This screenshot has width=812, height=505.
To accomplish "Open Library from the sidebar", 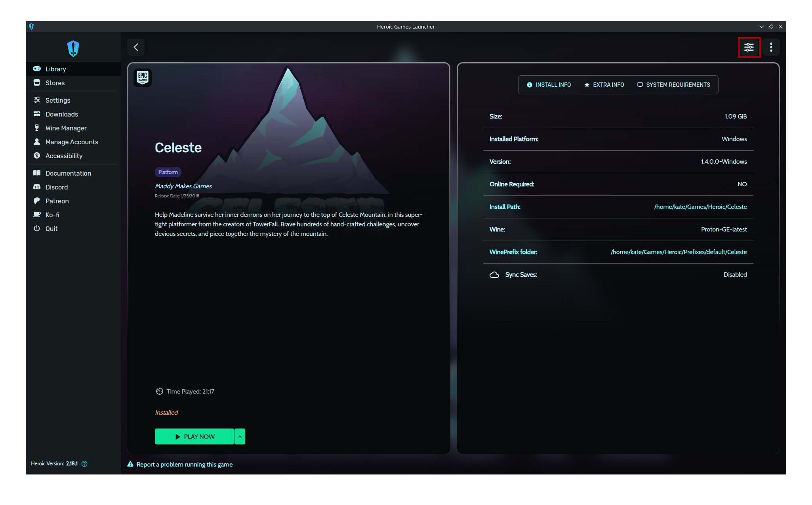I will (73, 69).
